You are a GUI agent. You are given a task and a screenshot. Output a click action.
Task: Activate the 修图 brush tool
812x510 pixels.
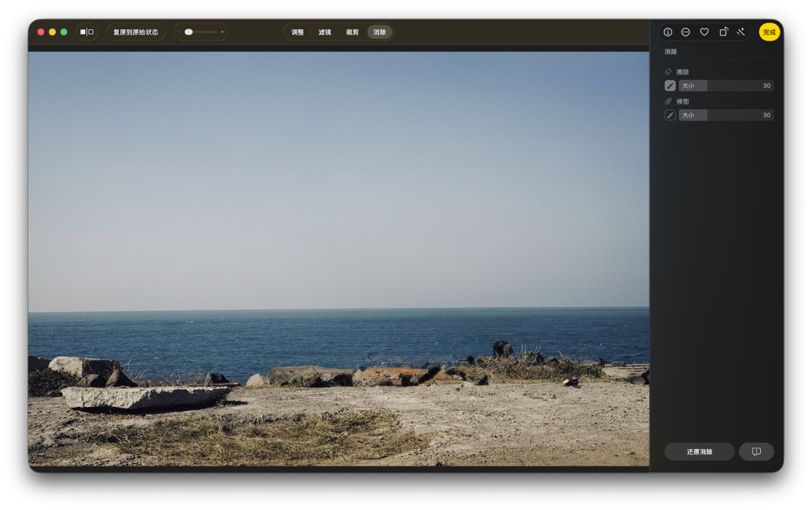tap(670, 115)
